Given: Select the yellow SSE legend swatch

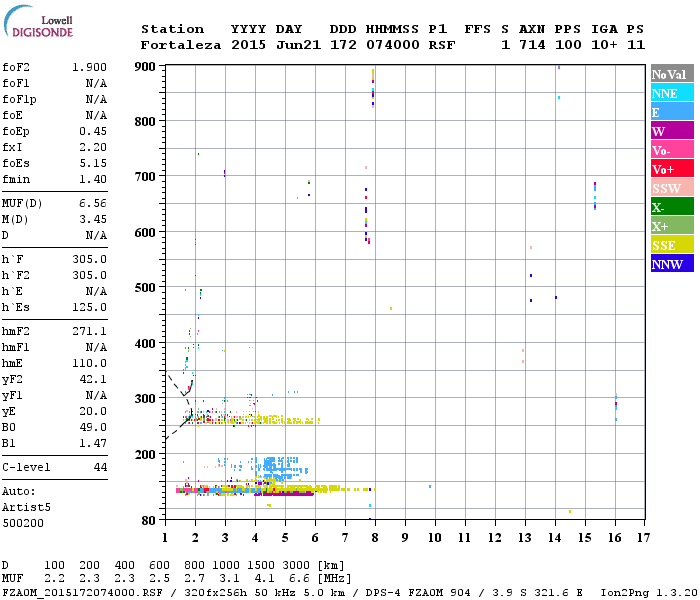Looking at the screenshot, I should 672,245.
